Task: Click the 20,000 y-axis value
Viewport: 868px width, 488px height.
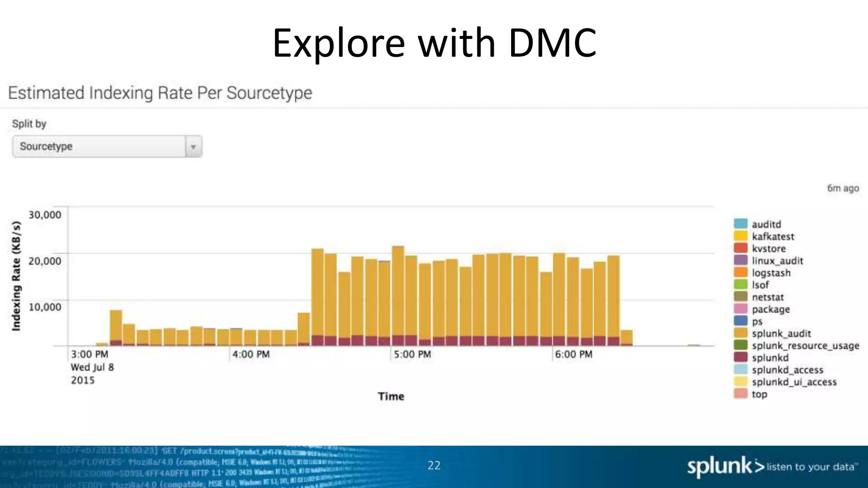Action: tap(45, 261)
